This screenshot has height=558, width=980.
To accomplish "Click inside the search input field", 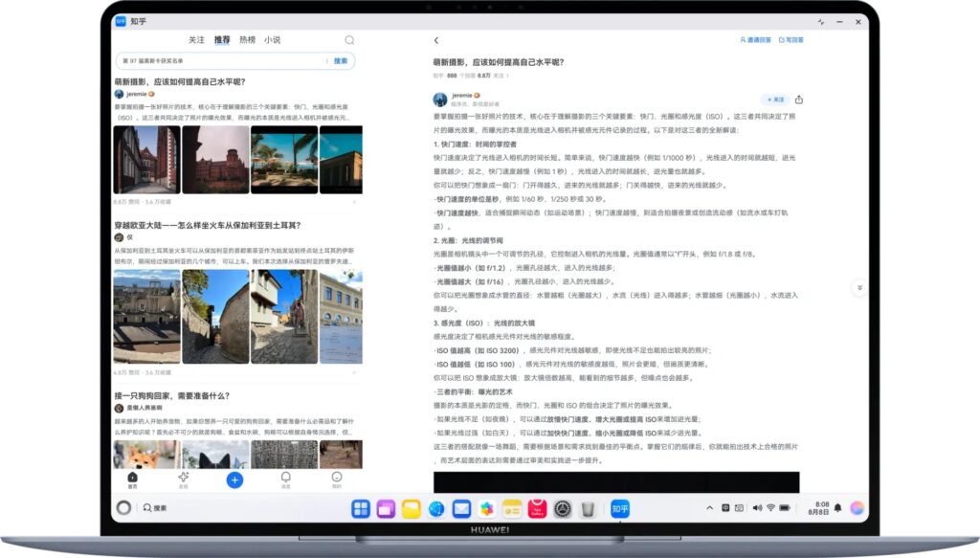I will tap(220, 59).
